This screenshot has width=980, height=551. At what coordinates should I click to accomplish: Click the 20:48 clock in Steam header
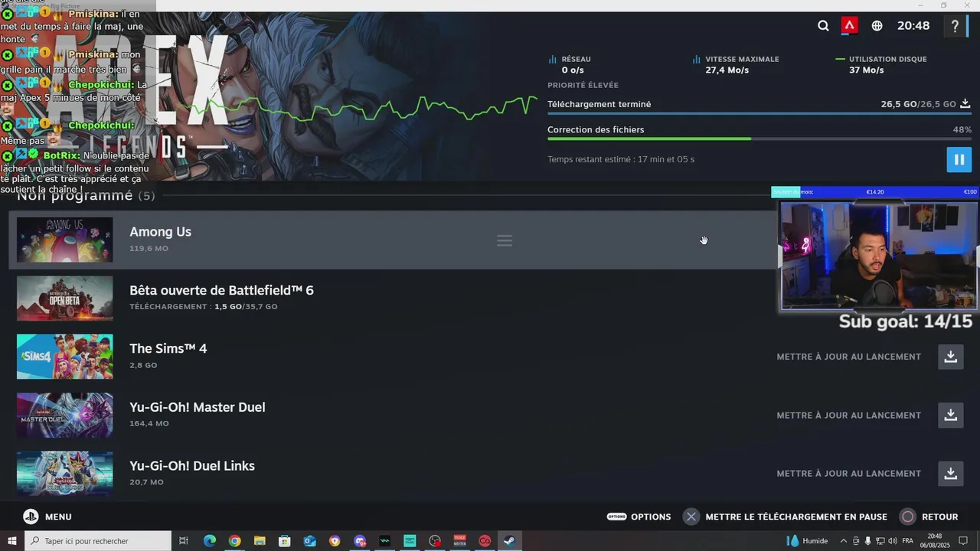tap(913, 25)
